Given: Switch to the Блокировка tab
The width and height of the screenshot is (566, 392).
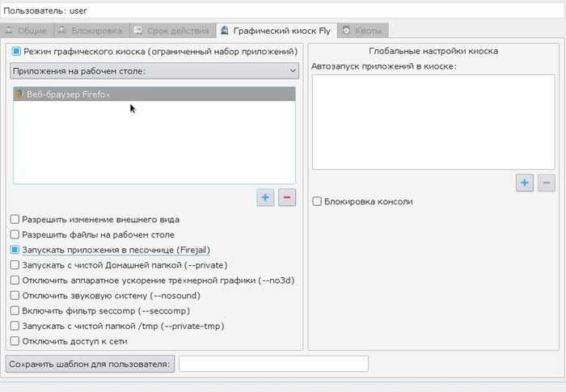Looking at the screenshot, I should click(91, 31).
